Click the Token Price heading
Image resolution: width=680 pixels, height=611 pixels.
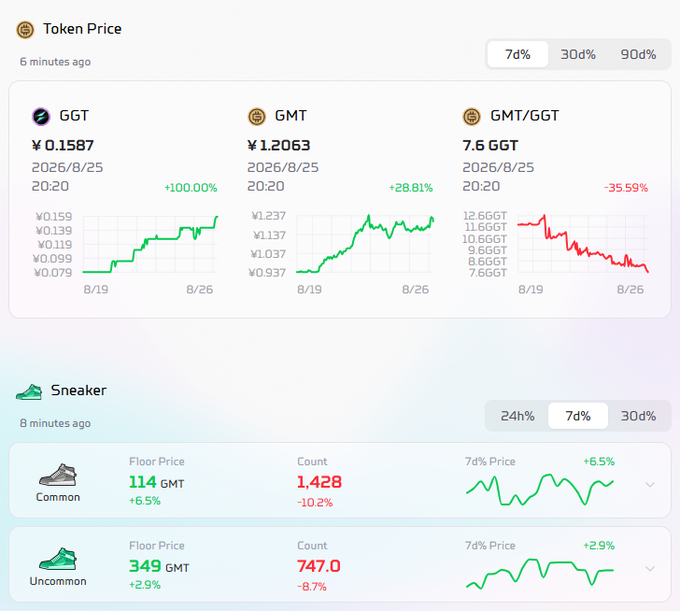point(82,29)
